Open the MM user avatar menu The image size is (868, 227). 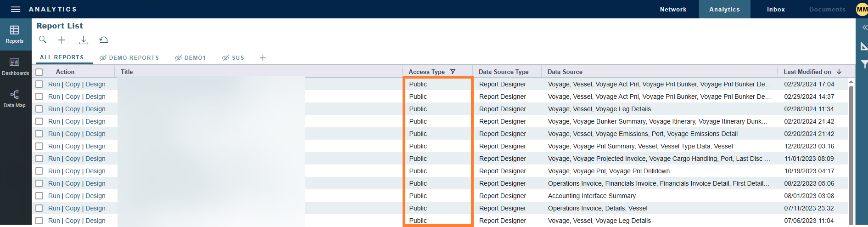click(x=862, y=9)
